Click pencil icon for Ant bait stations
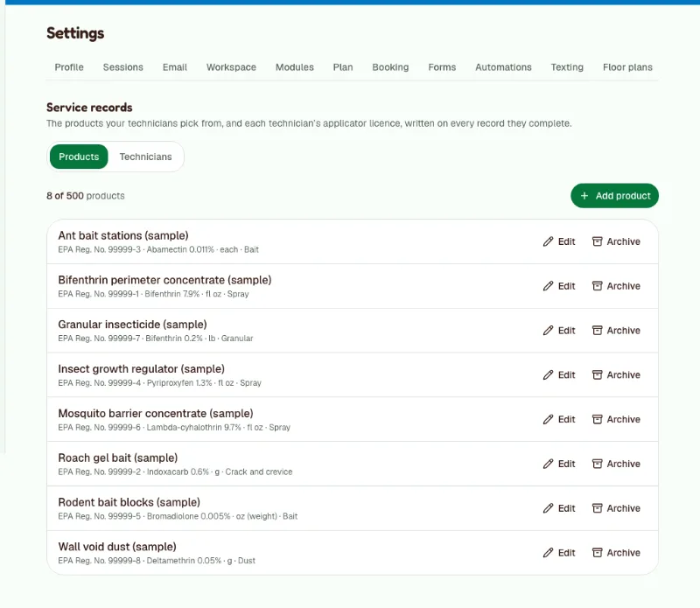This screenshot has width=700, height=608. (x=549, y=241)
